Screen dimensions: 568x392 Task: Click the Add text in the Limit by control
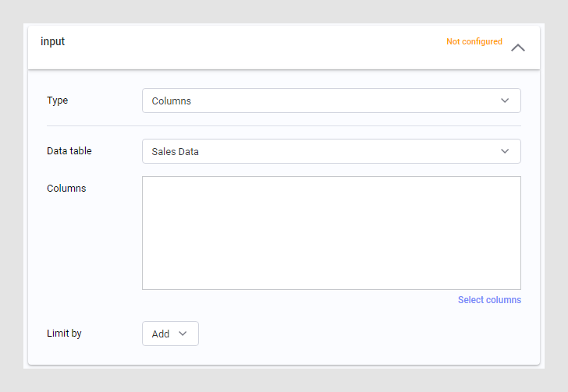[161, 334]
